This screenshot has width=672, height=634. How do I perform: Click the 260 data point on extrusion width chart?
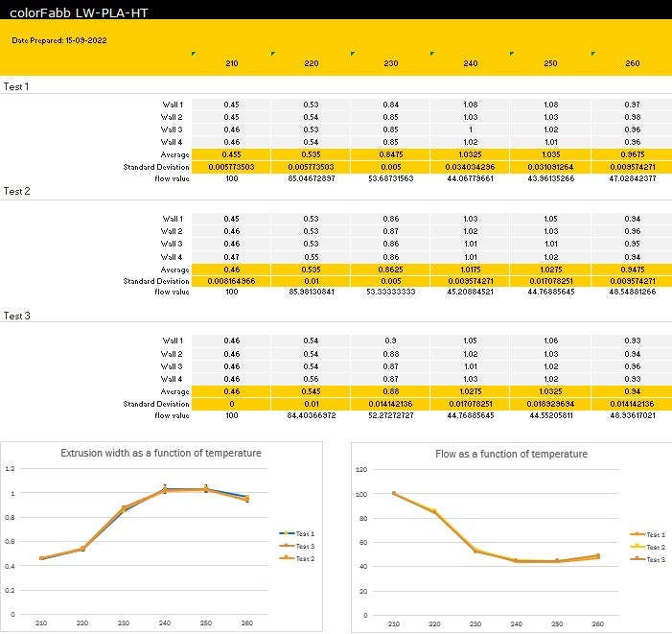247,499
